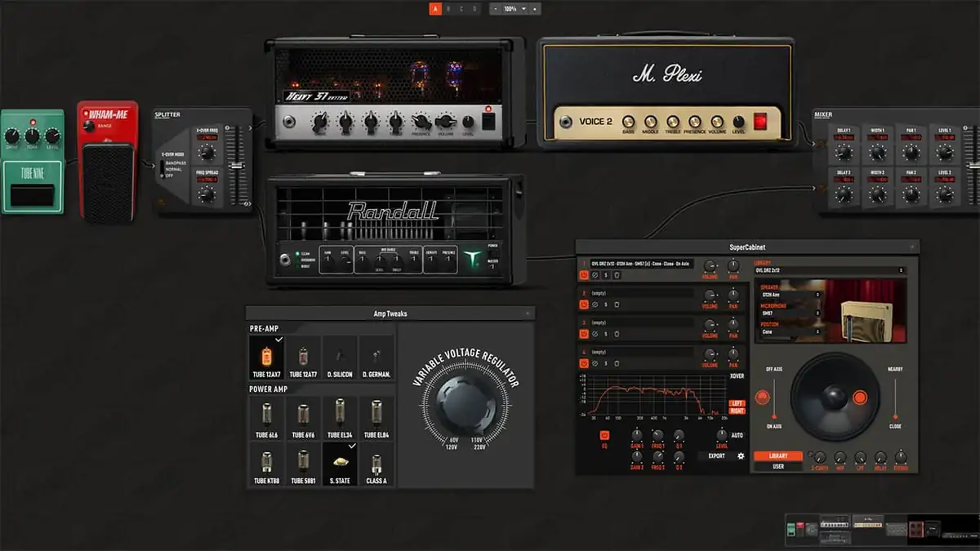The width and height of the screenshot is (980, 551).
Task: Open SuperCabinet settings via gear icon
Action: click(x=742, y=455)
